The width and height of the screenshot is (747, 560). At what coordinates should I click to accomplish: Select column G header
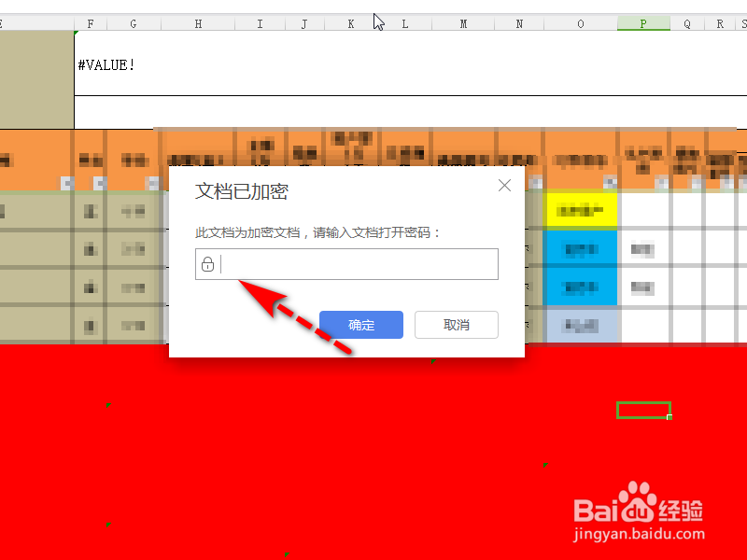coord(134,24)
